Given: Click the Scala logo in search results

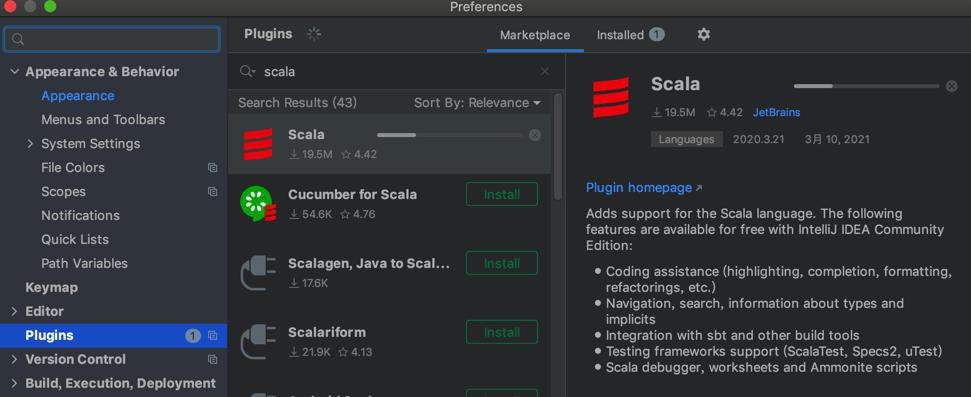Looking at the screenshot, I should 258,144.
